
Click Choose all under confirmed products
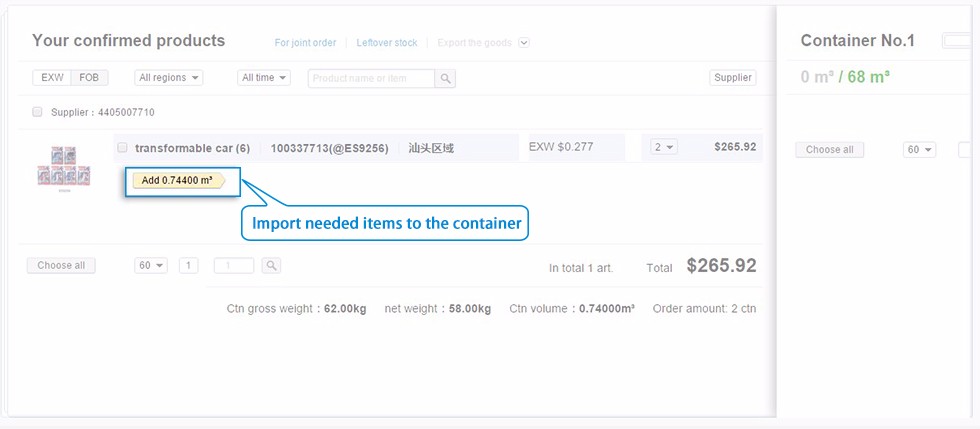tap(61, 265)
